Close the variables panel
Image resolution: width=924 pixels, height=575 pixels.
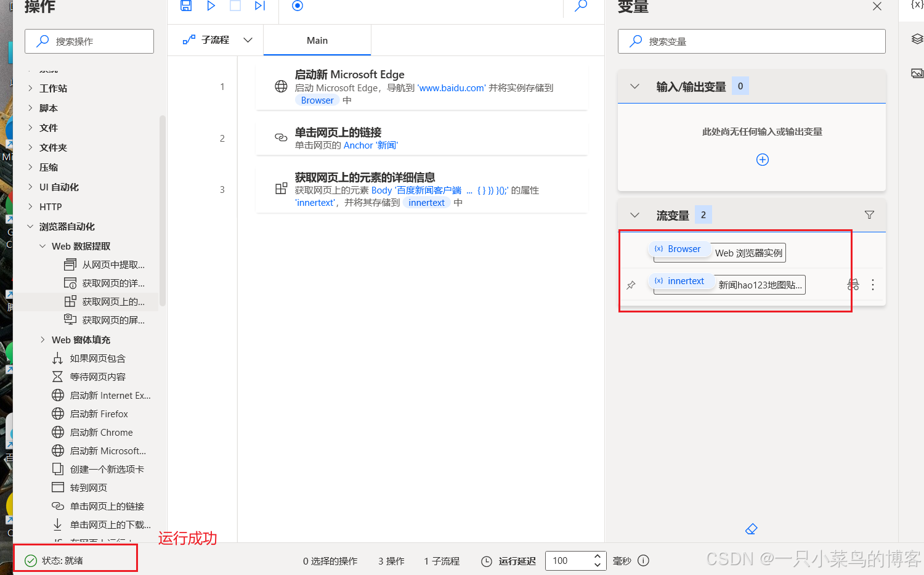[877, 6]
